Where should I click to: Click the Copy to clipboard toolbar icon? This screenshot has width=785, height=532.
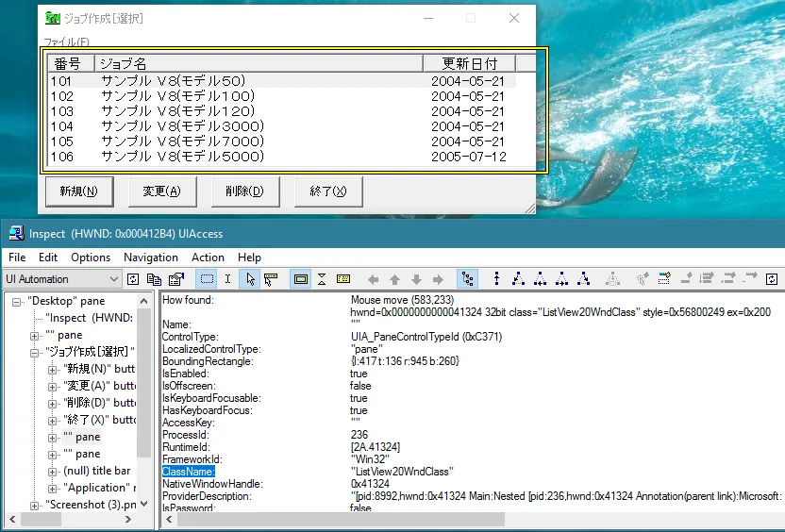pos(154,279)
